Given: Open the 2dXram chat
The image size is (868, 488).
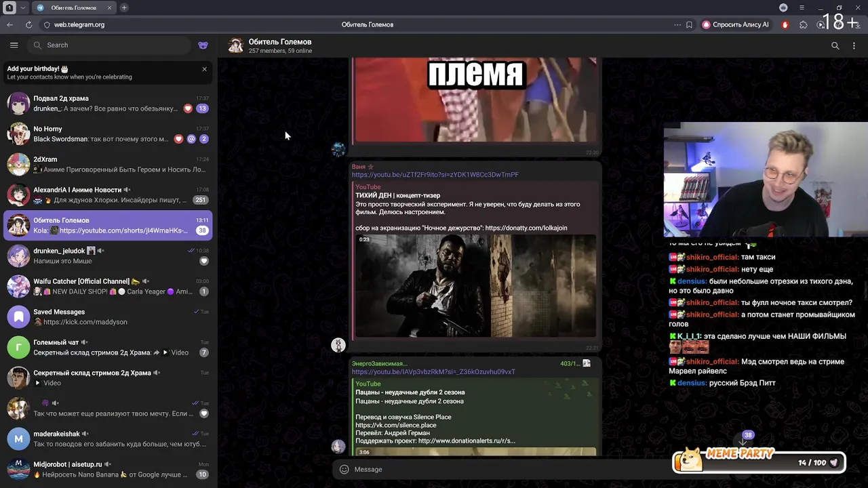Looking at the screenshot, I should click(108, 164).
